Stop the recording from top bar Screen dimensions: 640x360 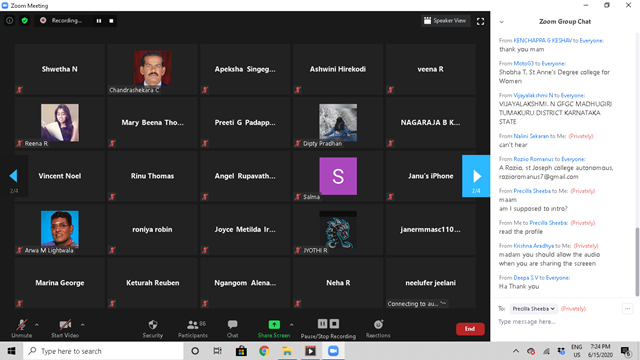click(111, 21)
